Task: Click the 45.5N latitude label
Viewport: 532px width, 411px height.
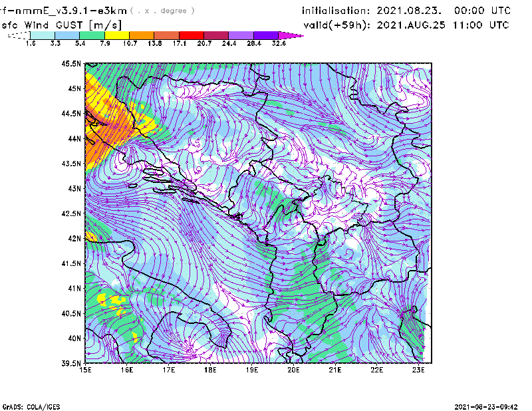Action: click(x=71, y=63)
